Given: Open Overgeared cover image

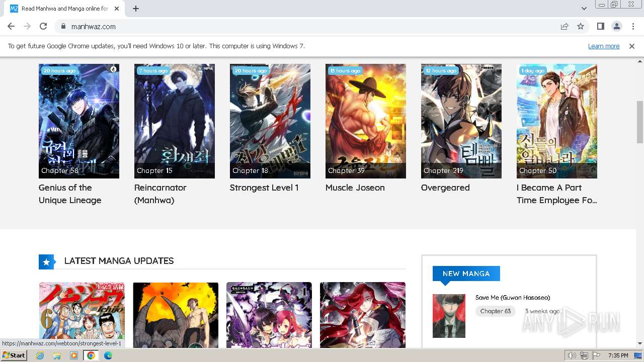Looking at the screenshot, I should point(461,121).
